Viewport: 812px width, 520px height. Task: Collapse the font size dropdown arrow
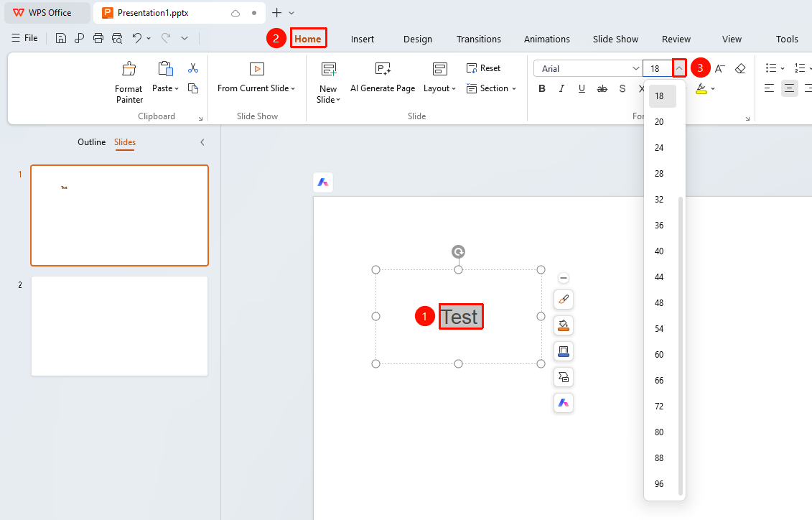pos(679,68)
